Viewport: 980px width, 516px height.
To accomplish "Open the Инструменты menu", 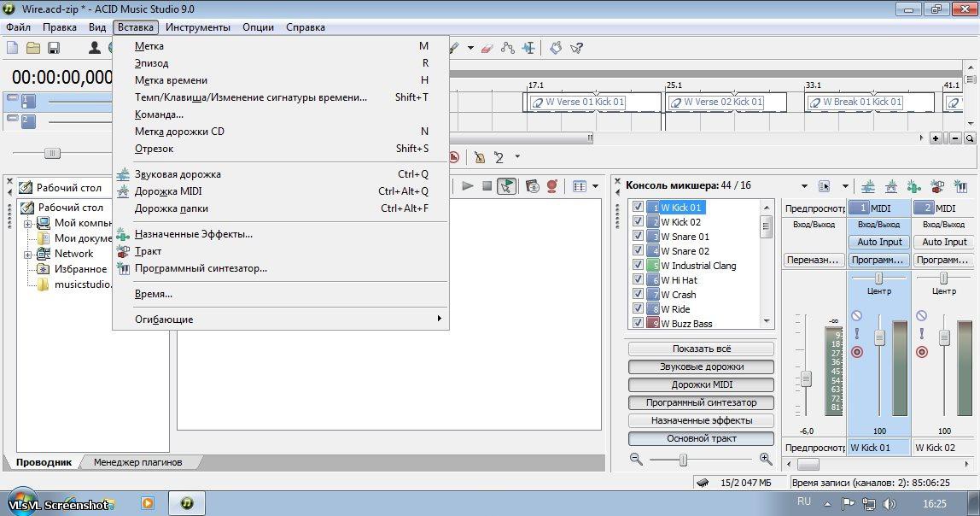I will (x=197, y=26).
